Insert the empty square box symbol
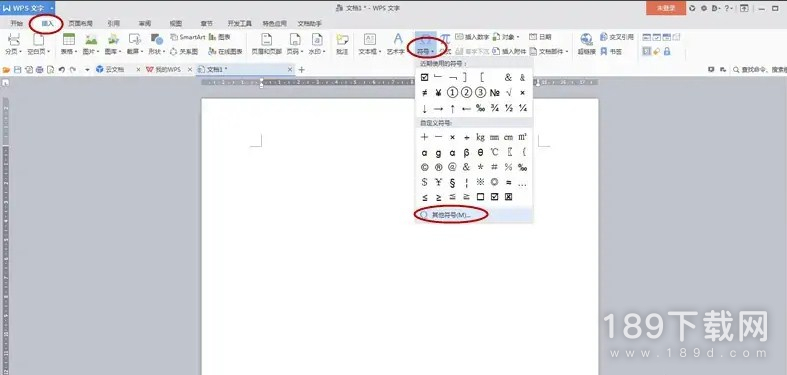This screenshot has width=787, height=375. pos(480,197)
